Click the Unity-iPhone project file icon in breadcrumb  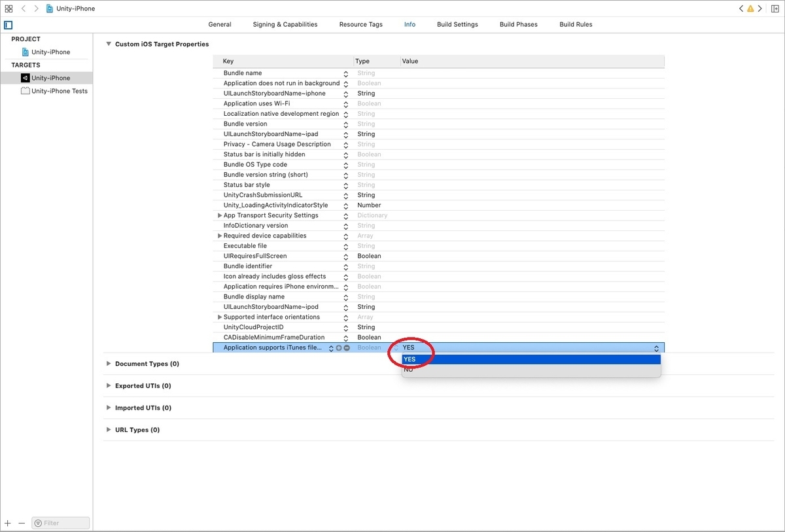[50, 9]
